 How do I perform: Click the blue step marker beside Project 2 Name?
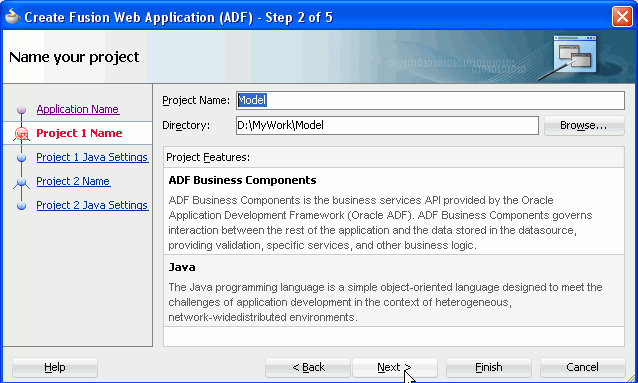pos(22,182)
